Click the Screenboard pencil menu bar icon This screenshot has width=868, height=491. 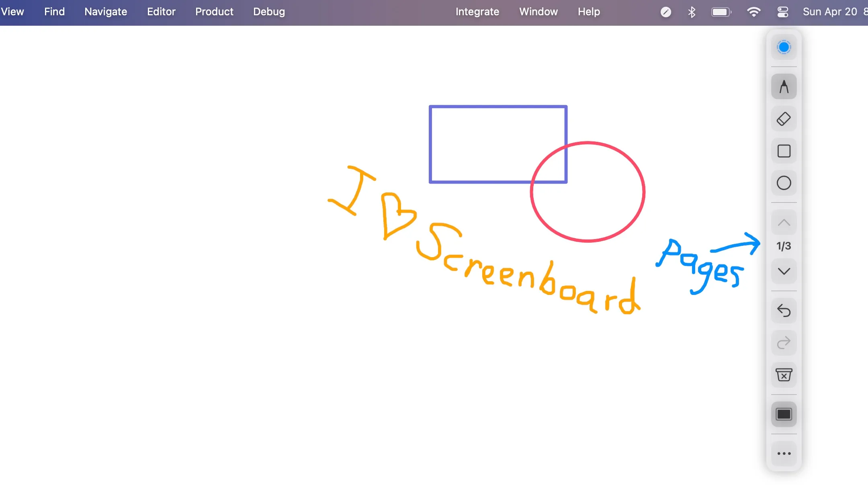(x=665, y=12)
